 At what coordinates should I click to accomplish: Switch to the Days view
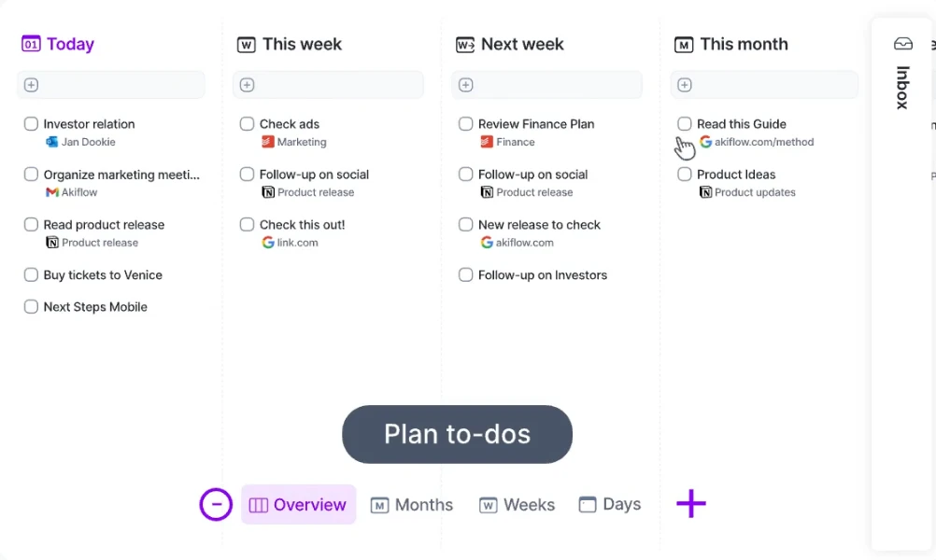point(609,504)
